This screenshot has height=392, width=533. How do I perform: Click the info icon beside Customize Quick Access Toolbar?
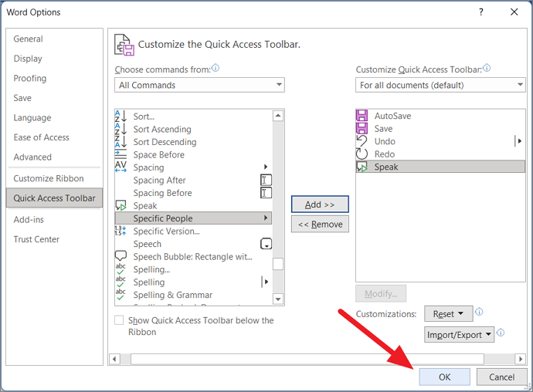click(x=487, y=68)
